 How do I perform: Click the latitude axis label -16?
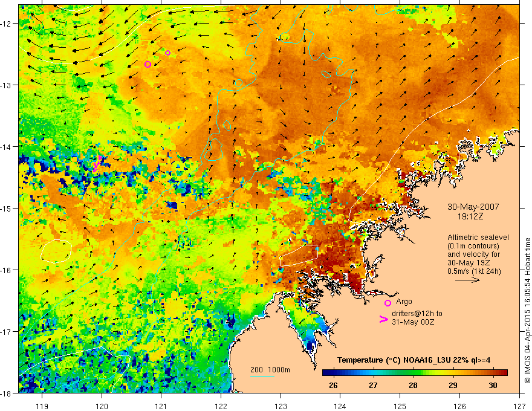click(x=6, y=270)
